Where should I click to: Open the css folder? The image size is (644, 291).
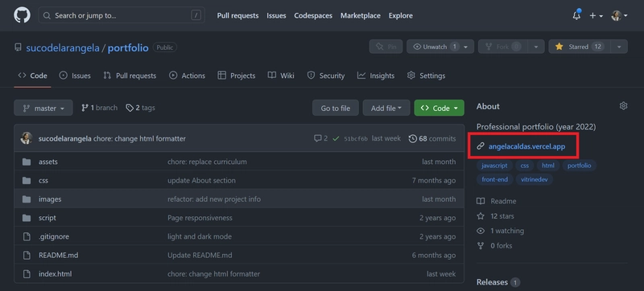[43, 180]
